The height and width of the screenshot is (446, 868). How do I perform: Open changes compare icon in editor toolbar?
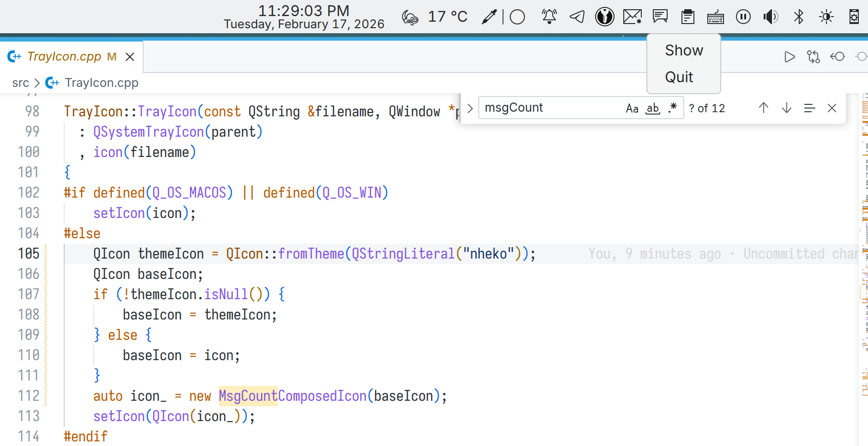coord(813,57)
